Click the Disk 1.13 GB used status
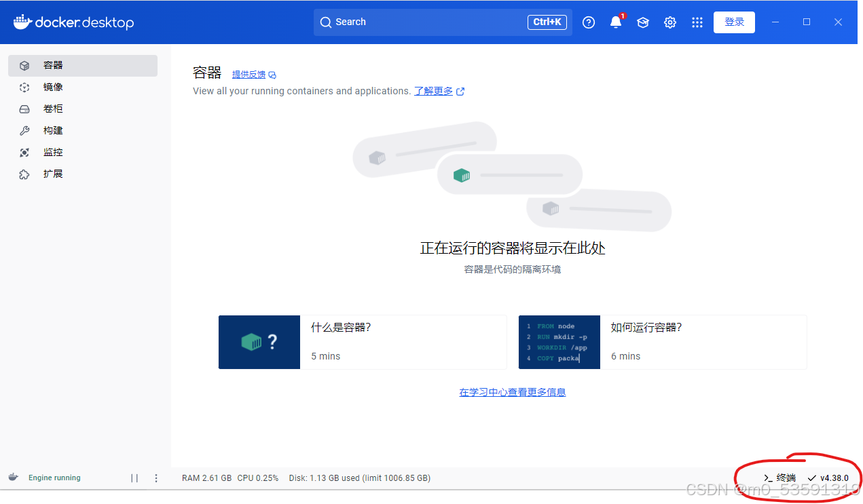This screenshot has width=863, height=504. pyautogui.click(x=360, y=478)
